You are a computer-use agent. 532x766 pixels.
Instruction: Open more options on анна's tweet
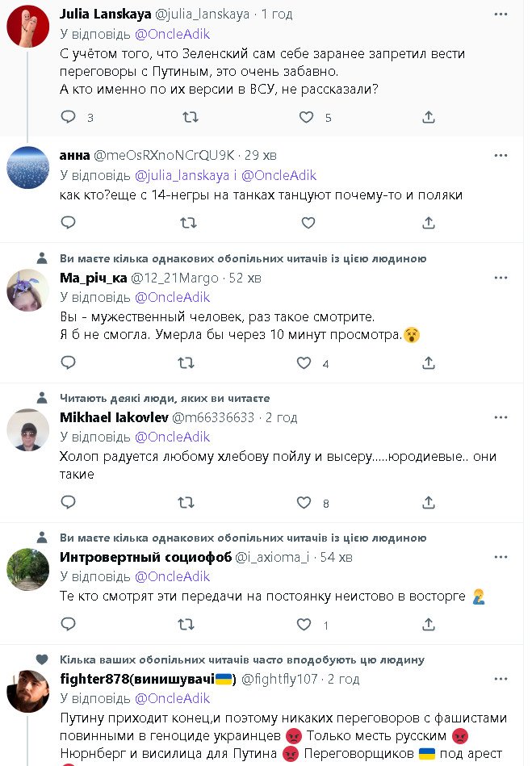502,154
